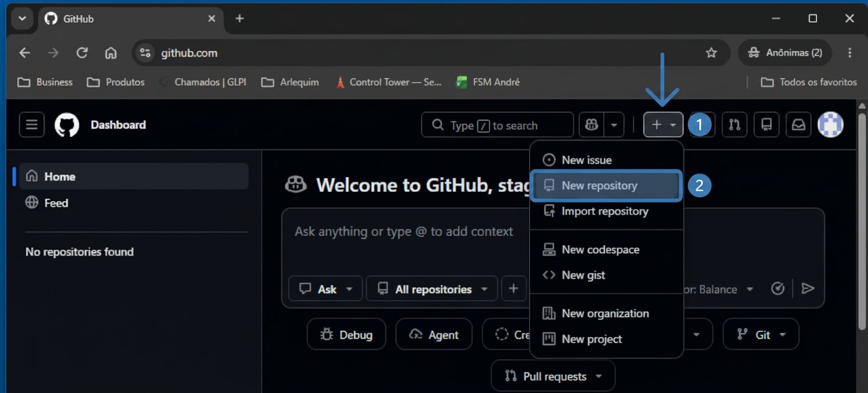Screen dimensions: 868x393
Task: Select New codespace from the menu
Action: (607, 250)
